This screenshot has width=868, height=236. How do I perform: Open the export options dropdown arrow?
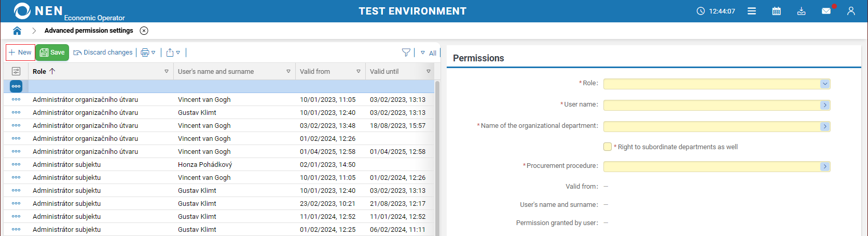178,53
